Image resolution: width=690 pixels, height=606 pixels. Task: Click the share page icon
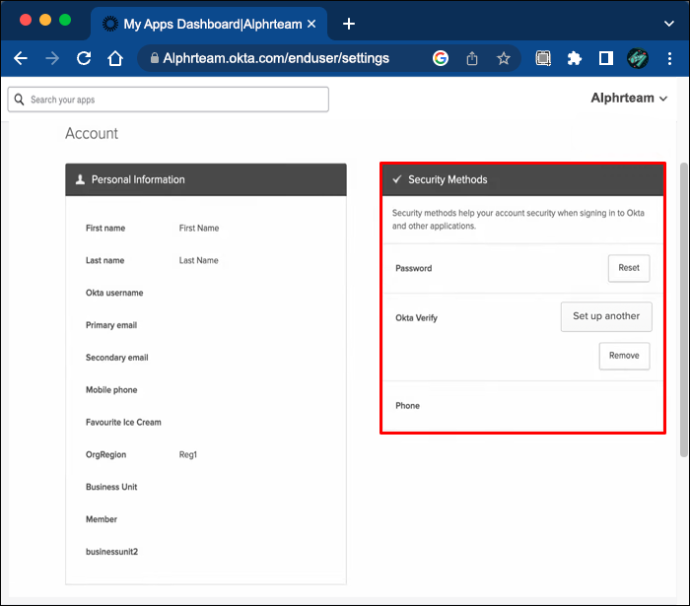472,58
